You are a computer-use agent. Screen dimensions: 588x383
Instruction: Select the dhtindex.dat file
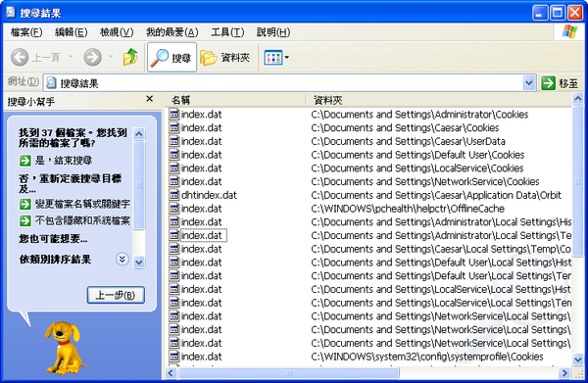(209, 195)
